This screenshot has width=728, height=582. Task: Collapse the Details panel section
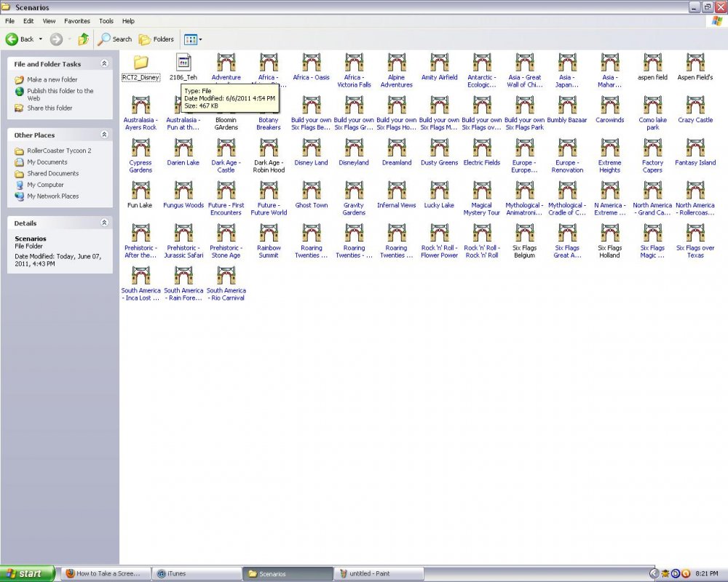[104, 223]
